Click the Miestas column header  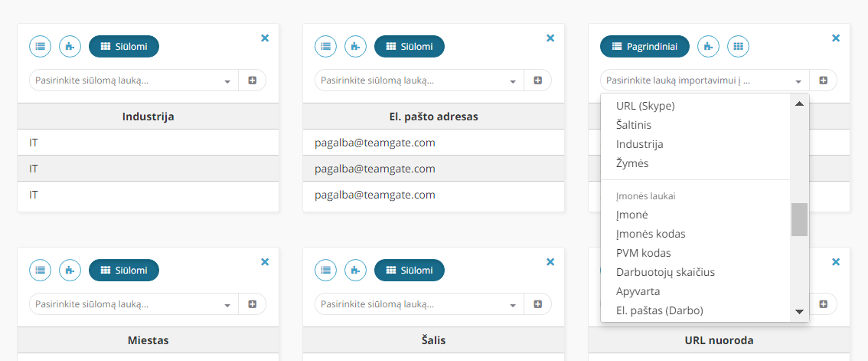click(148, 340)
